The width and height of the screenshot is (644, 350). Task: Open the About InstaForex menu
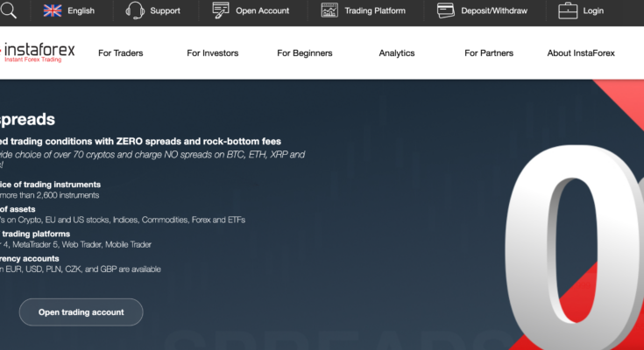[x=581, y=52]
